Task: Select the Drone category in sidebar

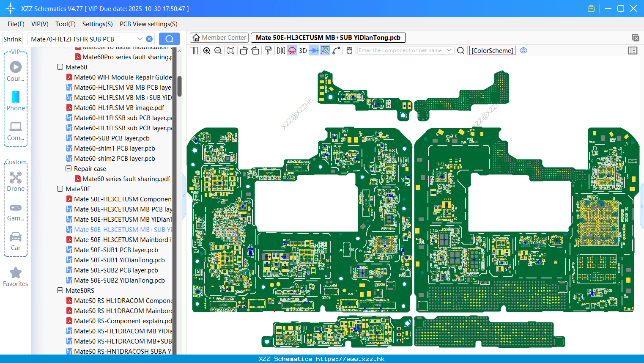Action: (x=16, y=181)
